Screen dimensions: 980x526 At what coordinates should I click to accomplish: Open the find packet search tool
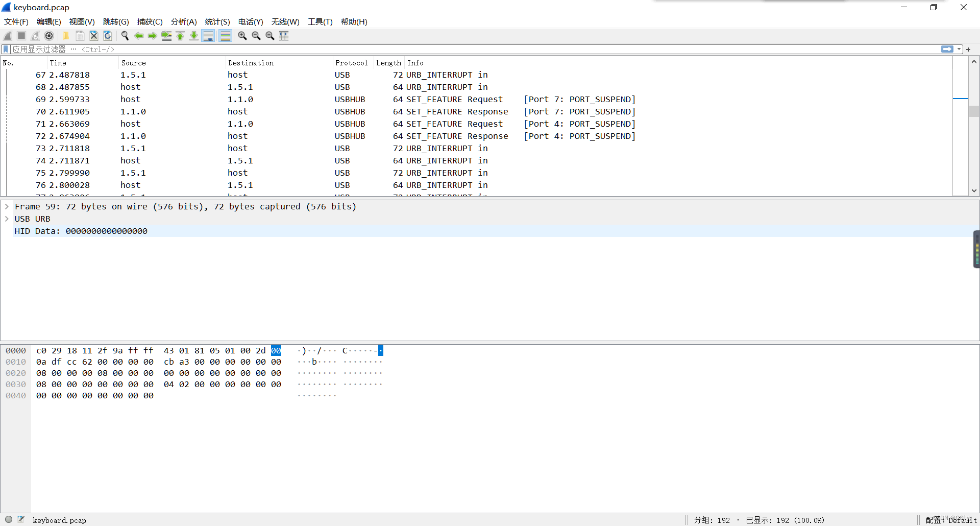125,36
